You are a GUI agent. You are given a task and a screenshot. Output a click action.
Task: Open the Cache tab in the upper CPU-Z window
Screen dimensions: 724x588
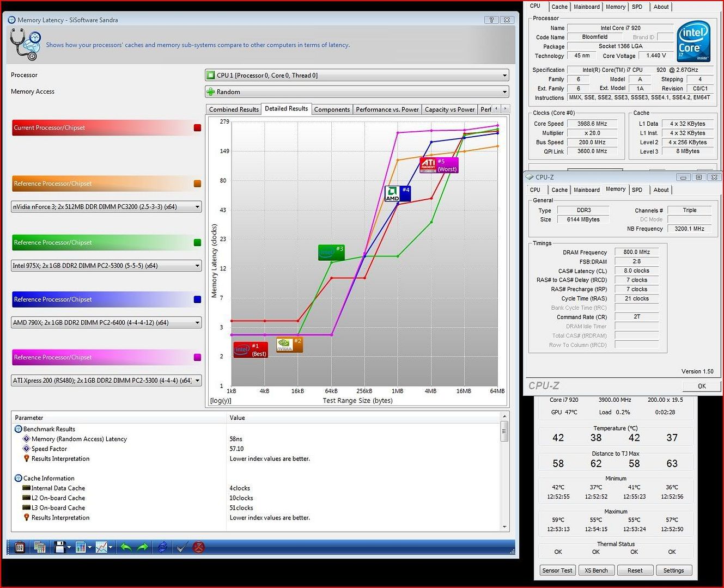pos(559,7)
